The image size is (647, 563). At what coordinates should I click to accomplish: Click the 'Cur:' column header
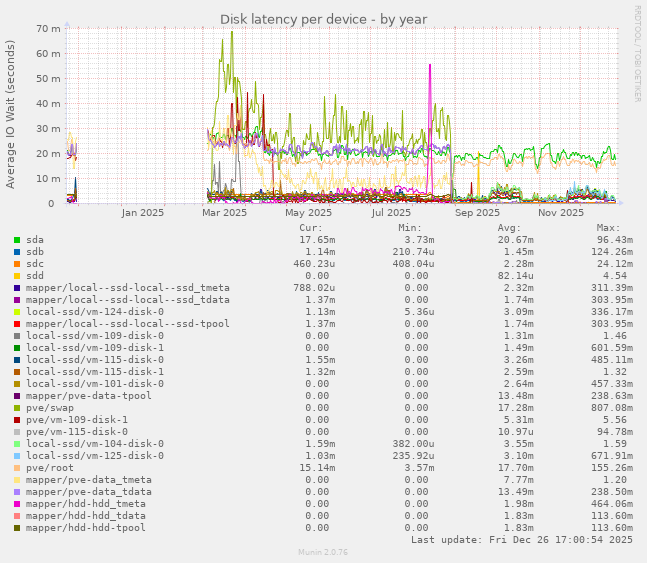(x=311, y=228)
